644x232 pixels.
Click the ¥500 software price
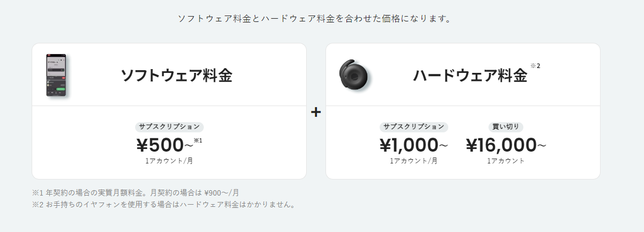click(160, 145)
